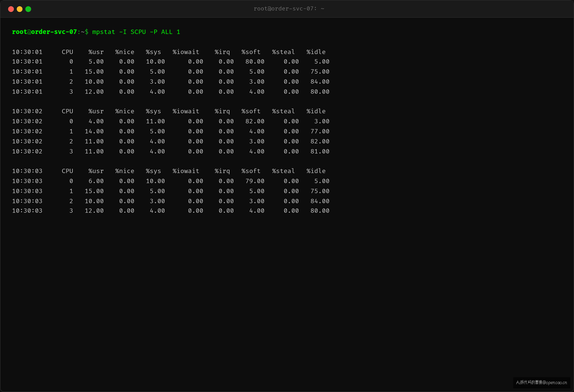This screenshot has width=574, height=392.
Task: Click the %usr header in the 10:30:02 block
Action: [96, 111]
